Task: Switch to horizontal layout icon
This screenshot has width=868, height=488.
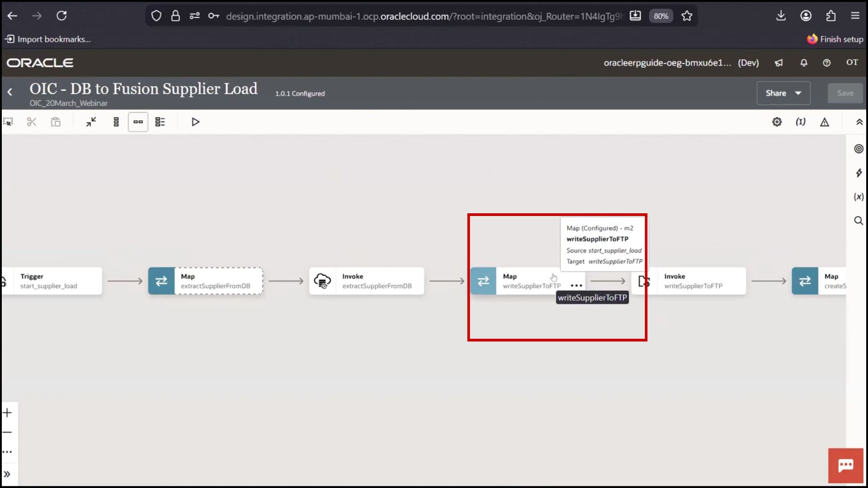Action: [138, 122]
